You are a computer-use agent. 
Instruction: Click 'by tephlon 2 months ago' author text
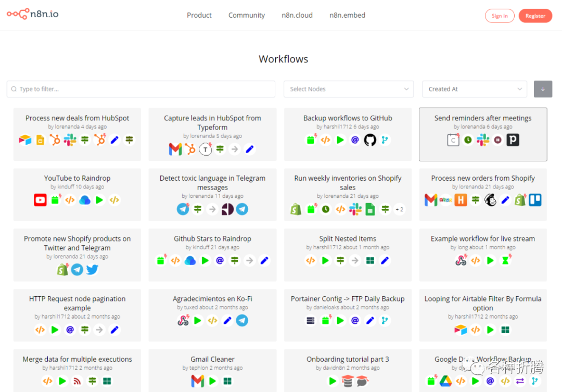pos(212,368)
